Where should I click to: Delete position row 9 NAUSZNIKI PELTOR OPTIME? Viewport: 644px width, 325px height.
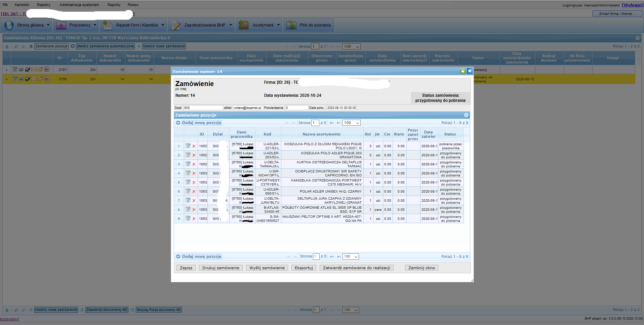(194, 219)
